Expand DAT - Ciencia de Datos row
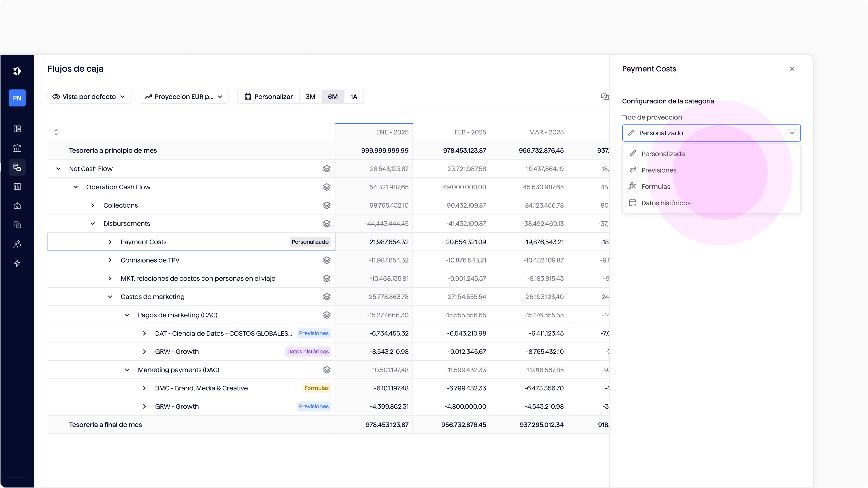The width and height of the screenshot is (868, 488). pyautogui.click(x=144, y=333)
